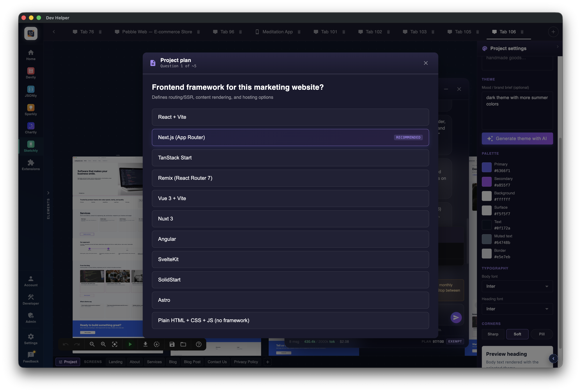Click the Primary color swatch
The height and width of the screenshot is (392, 581).
click(487, 167)
